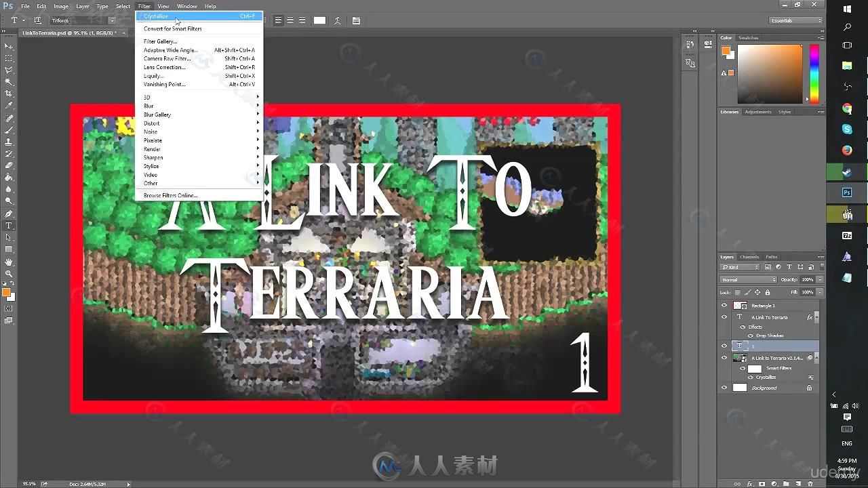Click the Windows Start button
Viewport: 868px width, 488px height.
pyautogui.click(x=847, y=9)
